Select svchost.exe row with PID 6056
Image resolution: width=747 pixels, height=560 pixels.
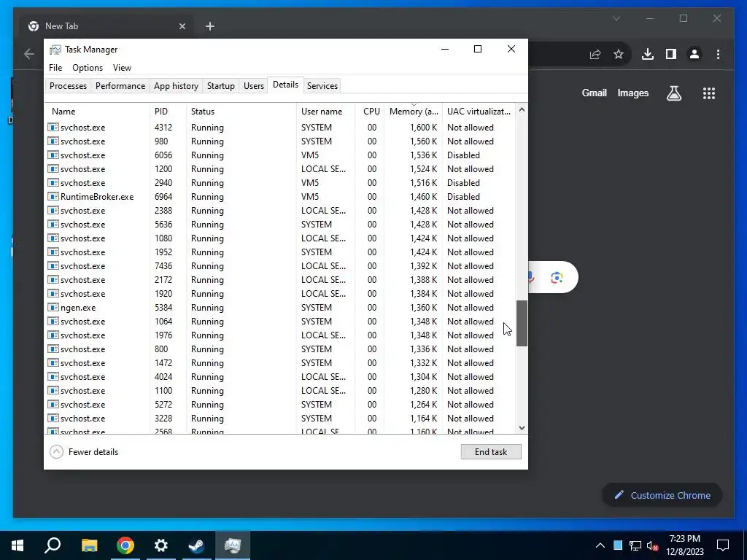[280, 155]
